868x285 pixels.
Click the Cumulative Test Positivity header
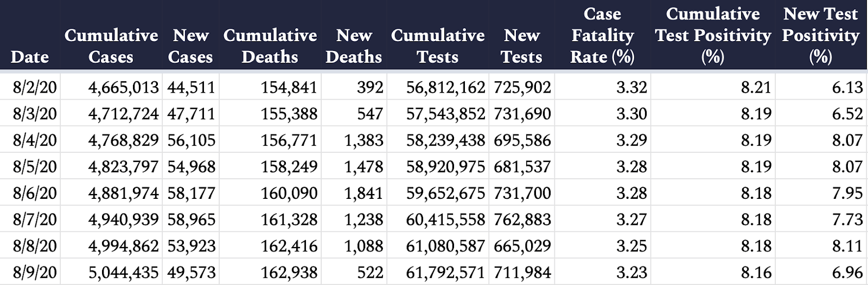pos(713,35)
